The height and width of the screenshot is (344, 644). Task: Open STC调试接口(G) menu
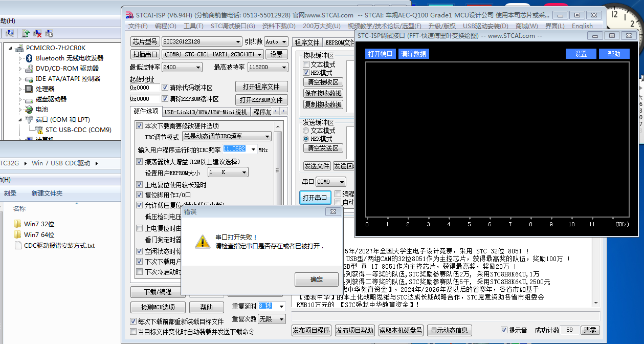233,26
